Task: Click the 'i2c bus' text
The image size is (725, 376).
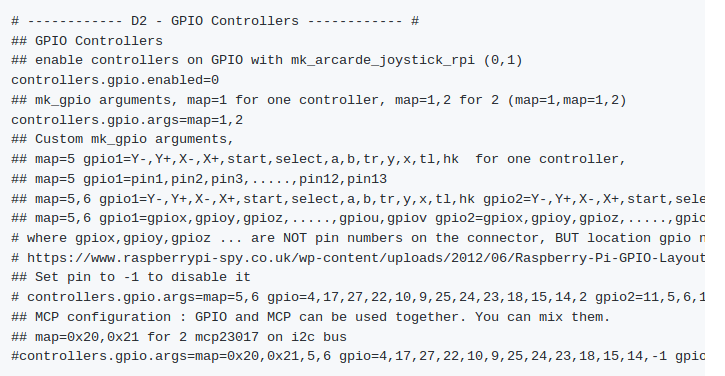Action: [x=319, y=337]
